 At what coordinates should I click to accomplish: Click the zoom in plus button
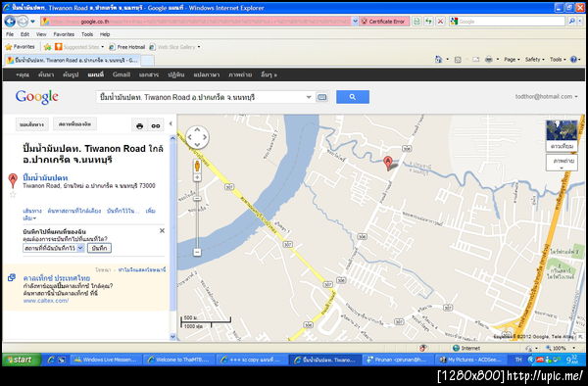click(197, 177)
